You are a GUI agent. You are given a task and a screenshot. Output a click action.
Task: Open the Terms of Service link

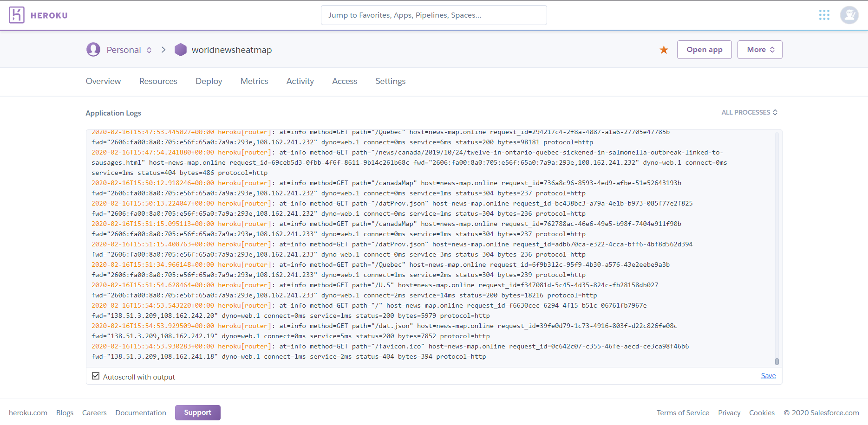tap(683, 413)
